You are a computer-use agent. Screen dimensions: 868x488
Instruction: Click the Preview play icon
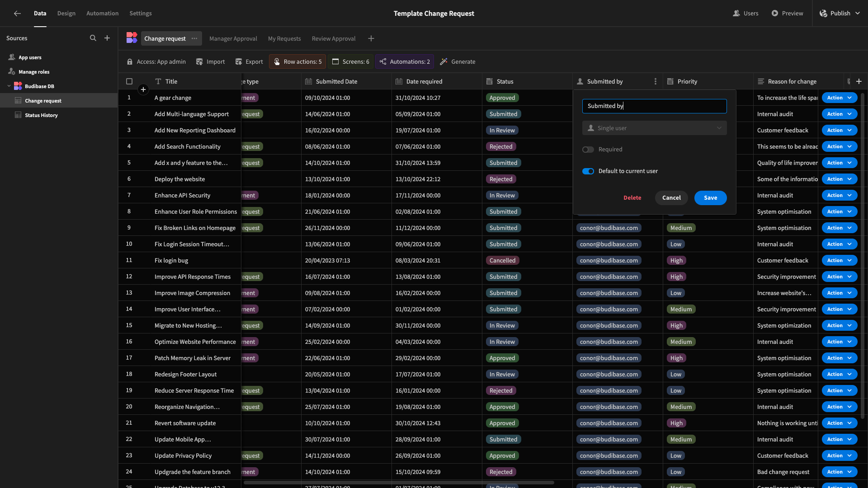[x=775, y=14]
